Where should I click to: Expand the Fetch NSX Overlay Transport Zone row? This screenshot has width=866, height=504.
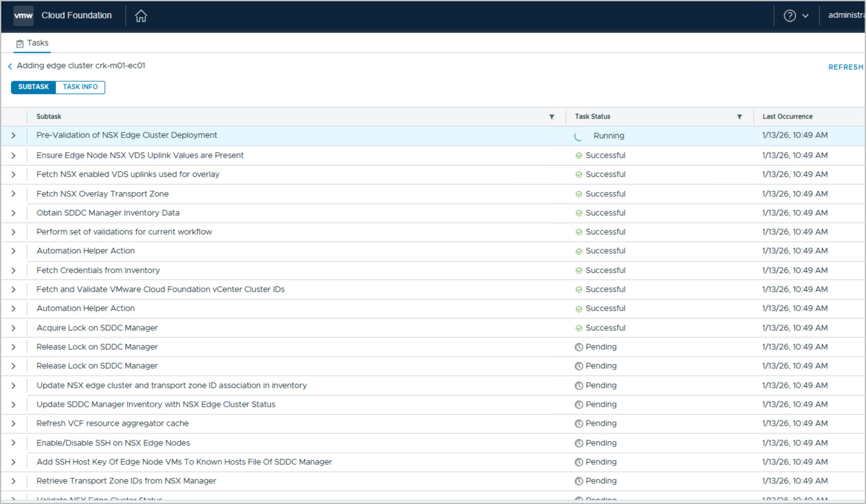[x=13, y=194]
